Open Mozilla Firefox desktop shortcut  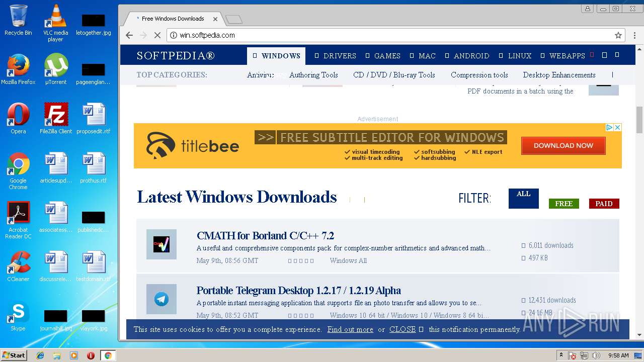point(18,69)
